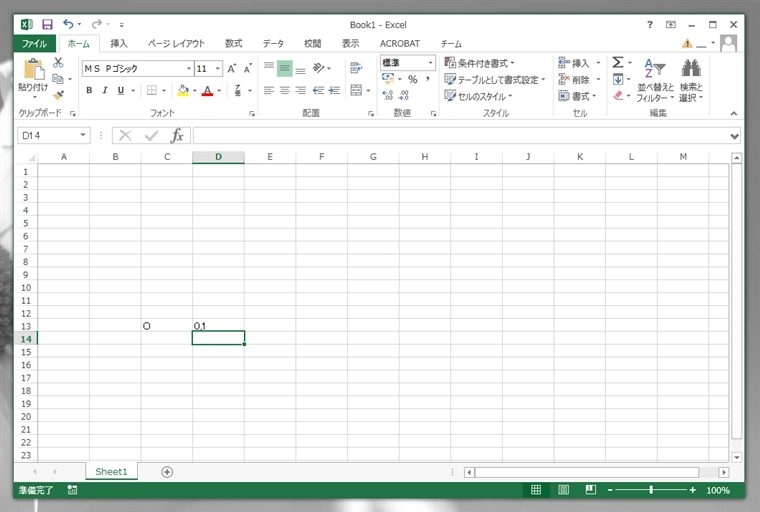
Task: Toggle align text right
Action: (301, 90)
